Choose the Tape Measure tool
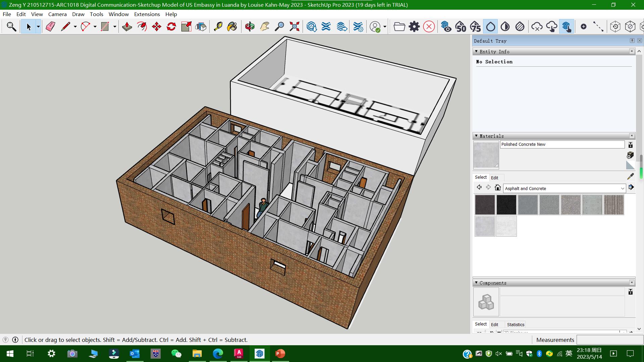The image size is (644, 362). point(218,26)
